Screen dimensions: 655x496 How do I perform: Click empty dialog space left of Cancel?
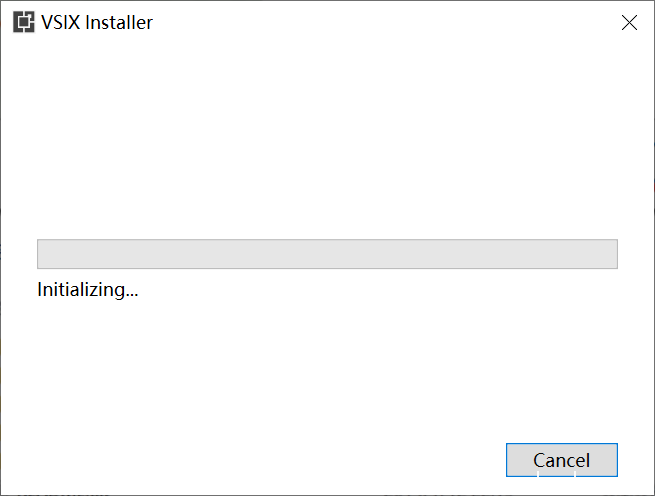(x=300, y=460)
